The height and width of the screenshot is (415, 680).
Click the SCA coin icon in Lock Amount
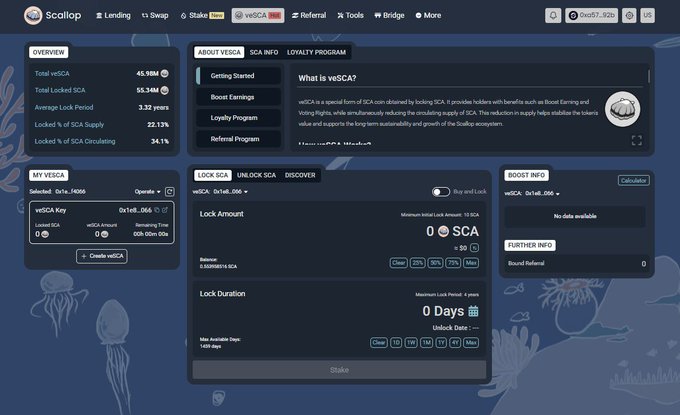click(443, 232)
